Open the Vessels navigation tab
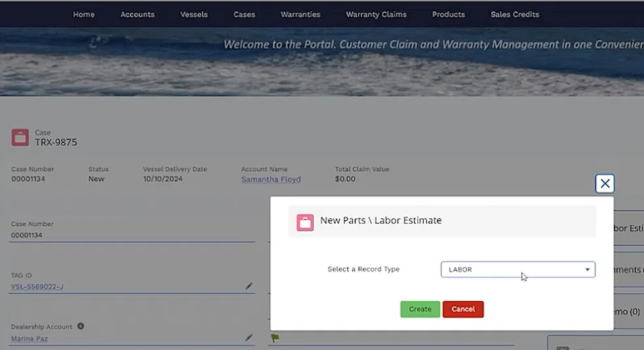This screenshot has height=350, width=644. click(x=193, y=14)
